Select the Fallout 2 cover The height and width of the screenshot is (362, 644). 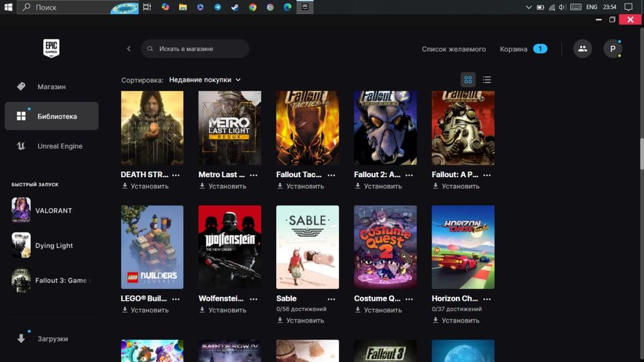coord(385,128)
